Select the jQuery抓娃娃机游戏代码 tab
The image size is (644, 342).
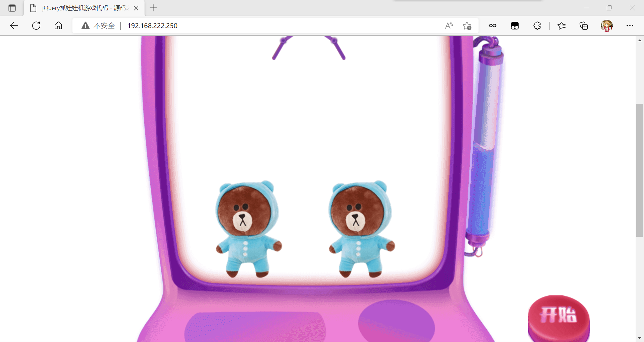click(84, 8)
